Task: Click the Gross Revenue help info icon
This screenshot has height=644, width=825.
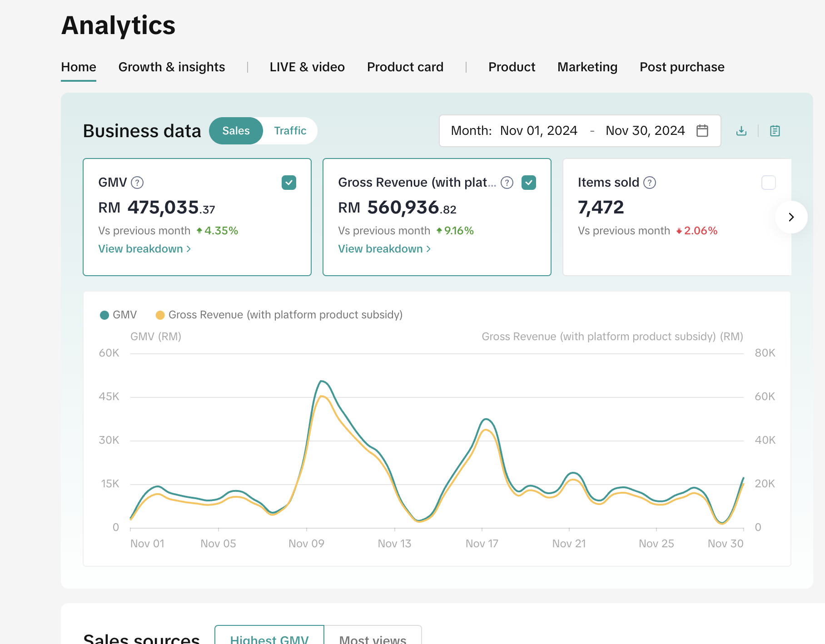Action: click(507, 183)
